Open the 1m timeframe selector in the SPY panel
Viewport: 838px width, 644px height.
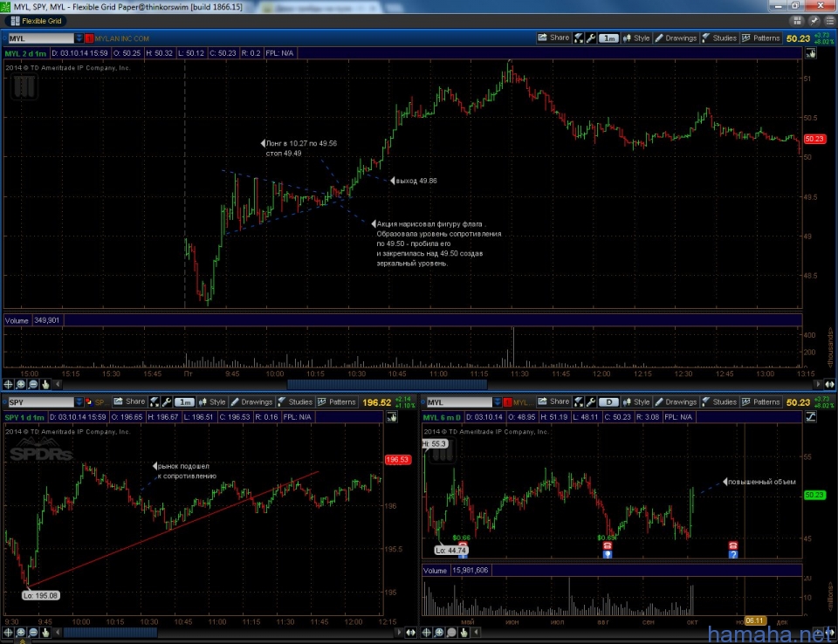(184, 402)
